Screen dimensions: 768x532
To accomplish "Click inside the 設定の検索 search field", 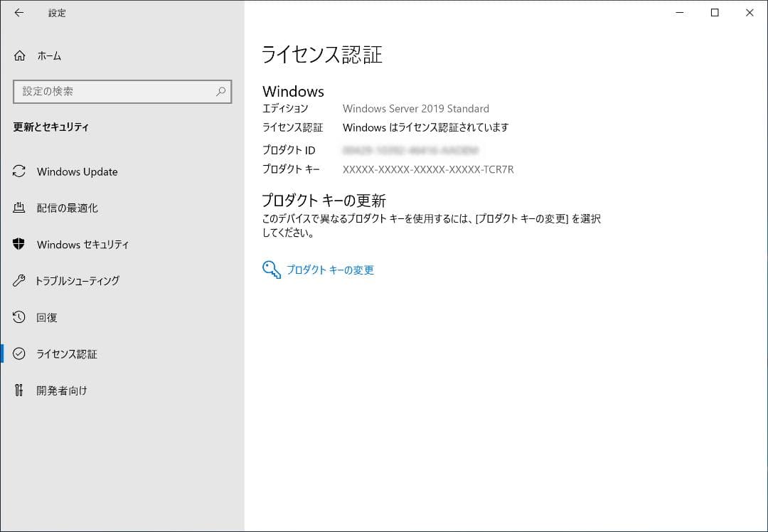I will [x=107, y=91].
